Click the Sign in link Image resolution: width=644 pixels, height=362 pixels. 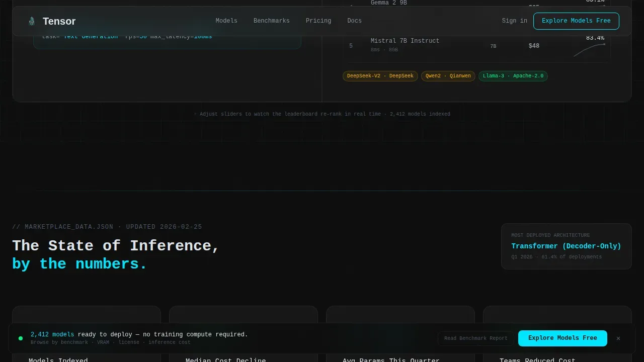point(515,21)
